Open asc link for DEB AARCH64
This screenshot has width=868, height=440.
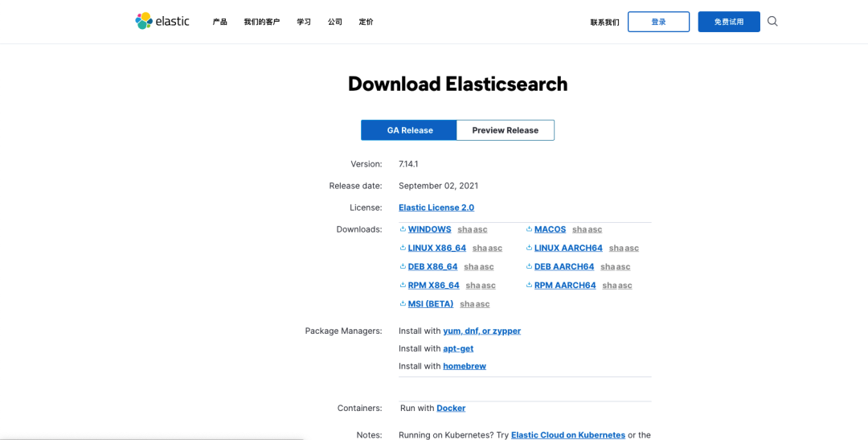(624, 267)
